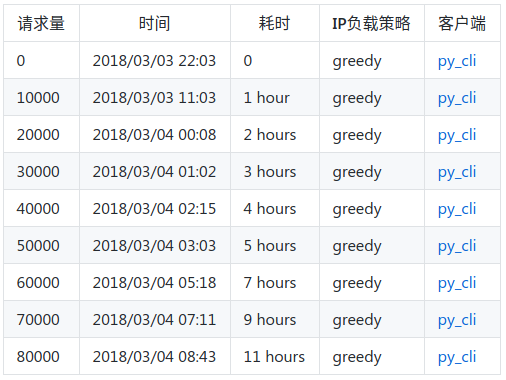Open py_cli link in the 50000 row
The height and width of the screenshot is (380, 506).
click(457, 247)
